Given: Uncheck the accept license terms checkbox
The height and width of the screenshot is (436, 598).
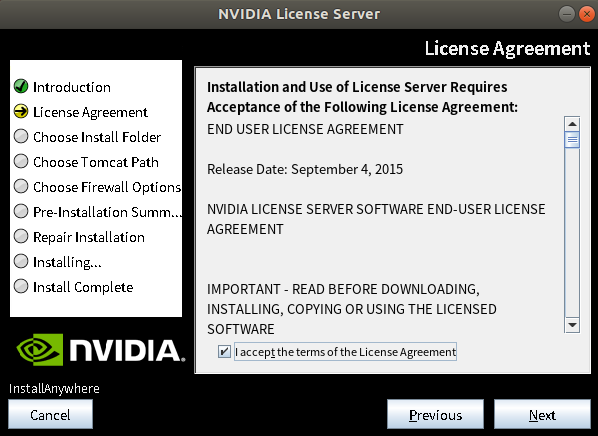Looking at the screenshot, I should pos(224,351).
